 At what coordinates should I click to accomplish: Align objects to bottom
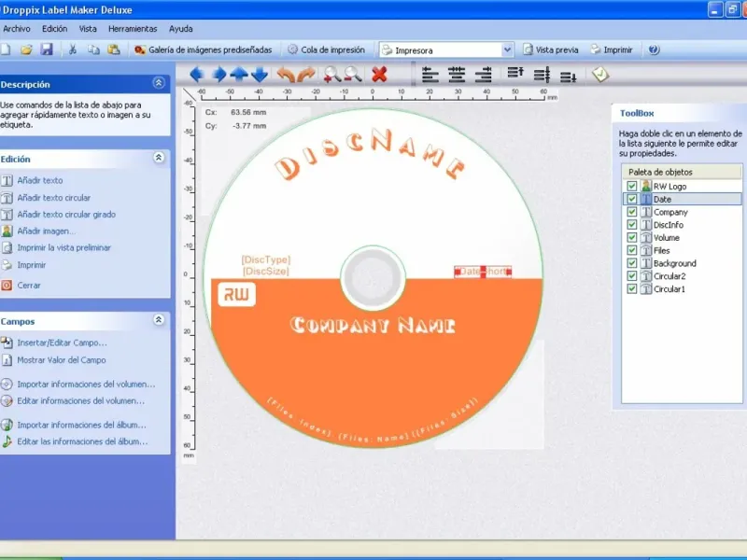[568, 77]
